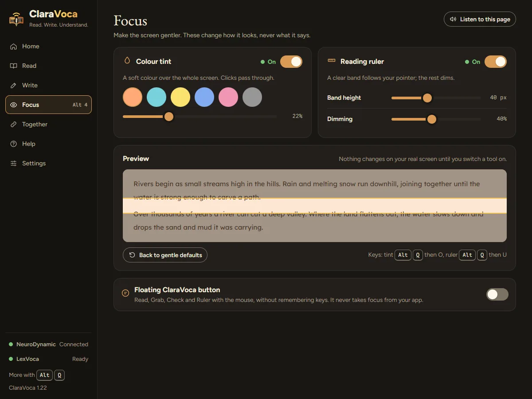Open the Home page
The image size is (532, 399).
48,46
